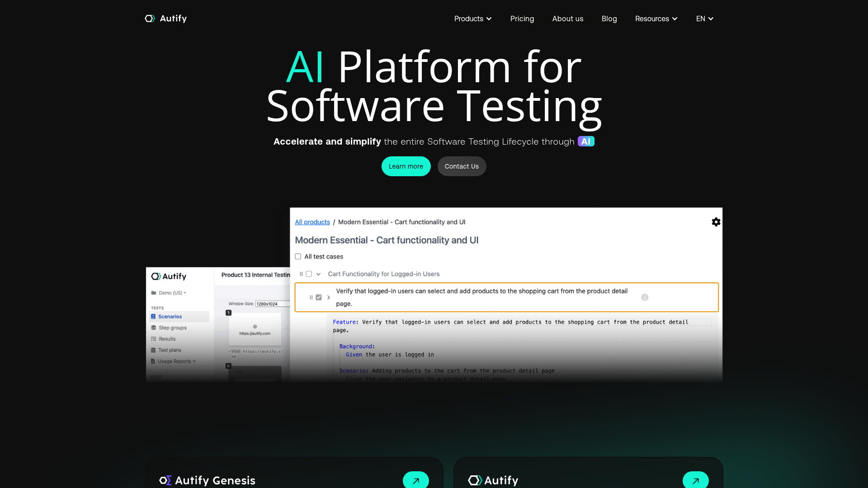Click the Autify logo in the navbar
Viewport: 868px width, 488px height.
(x=165, y=19)
